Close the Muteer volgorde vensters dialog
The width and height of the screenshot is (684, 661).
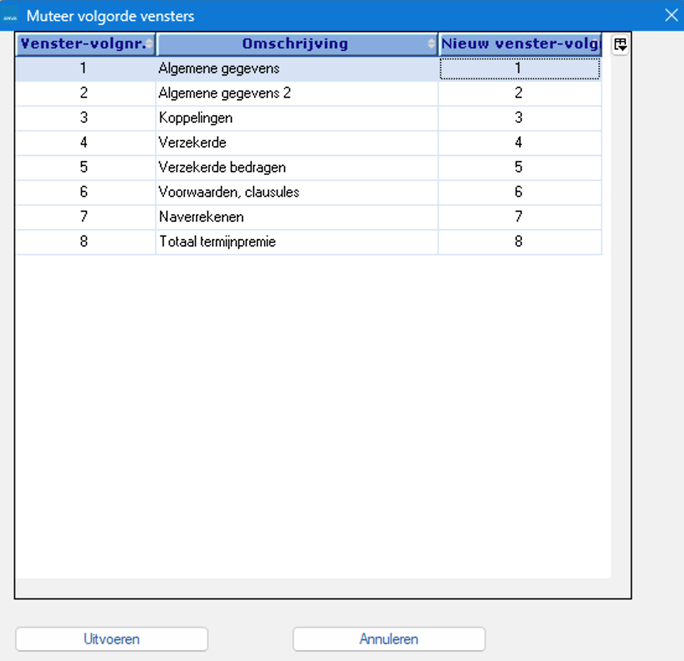[671, 15]
